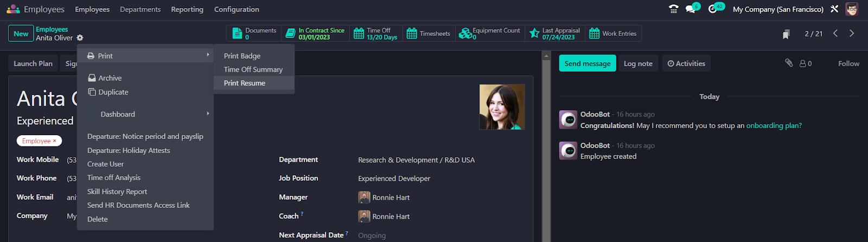Screen dimensions: 868x242
Task: Select Create User action
Action: [x=145, y=164]
